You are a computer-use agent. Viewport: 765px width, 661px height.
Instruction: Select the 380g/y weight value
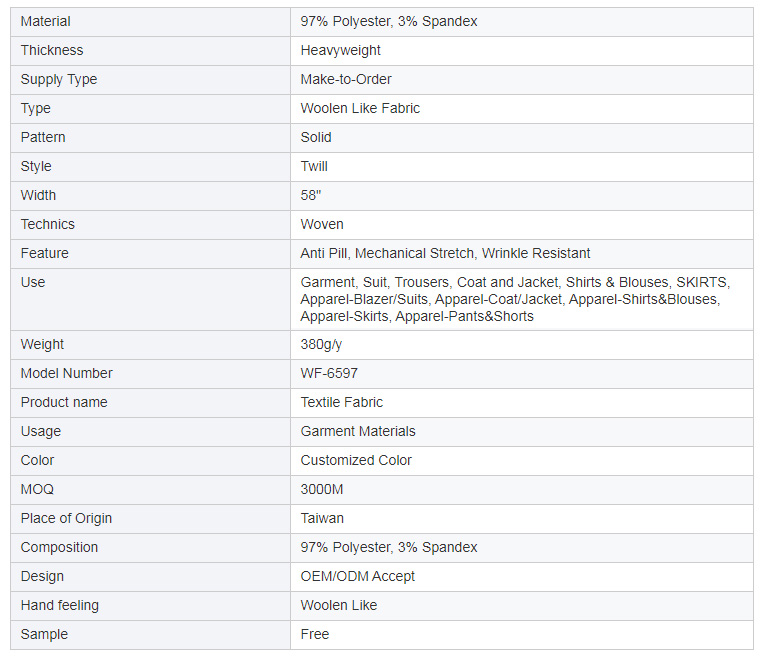322,344
